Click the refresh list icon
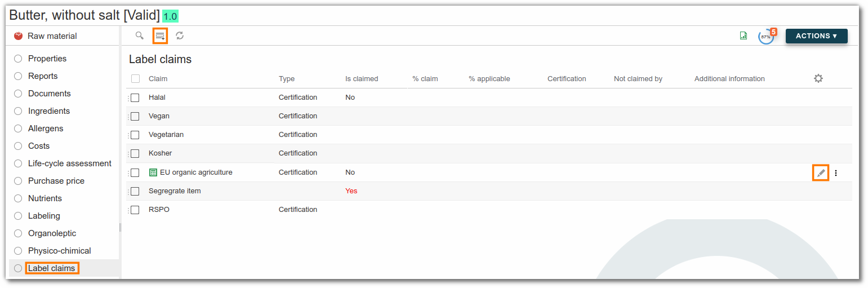The width and height of the screenshot is (868, 288). click(x=180, y=36)
